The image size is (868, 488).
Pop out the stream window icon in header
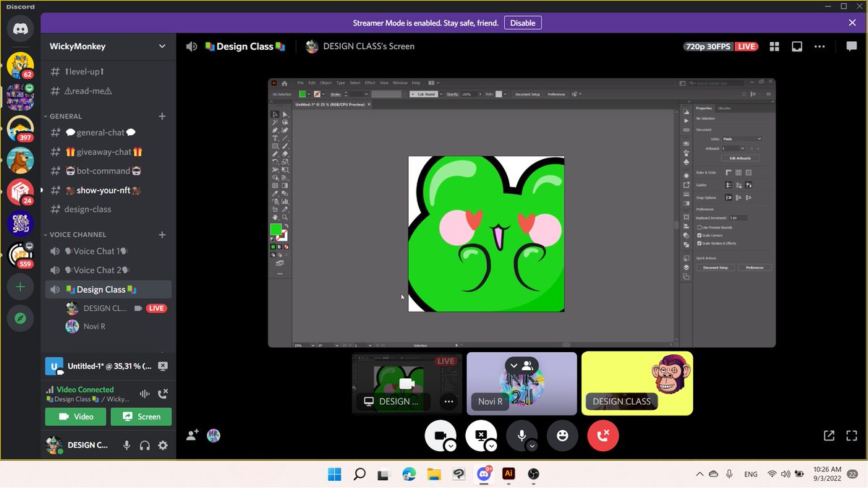pos(796,46)
